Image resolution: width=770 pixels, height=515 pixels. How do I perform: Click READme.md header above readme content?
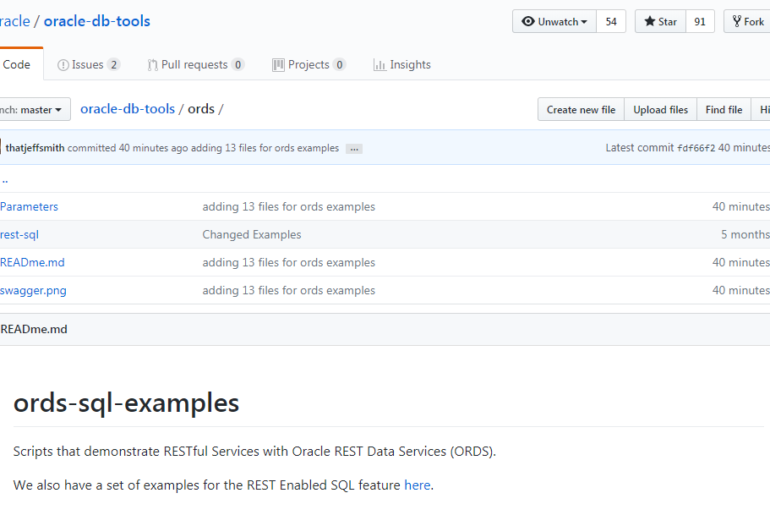point(34,329)
